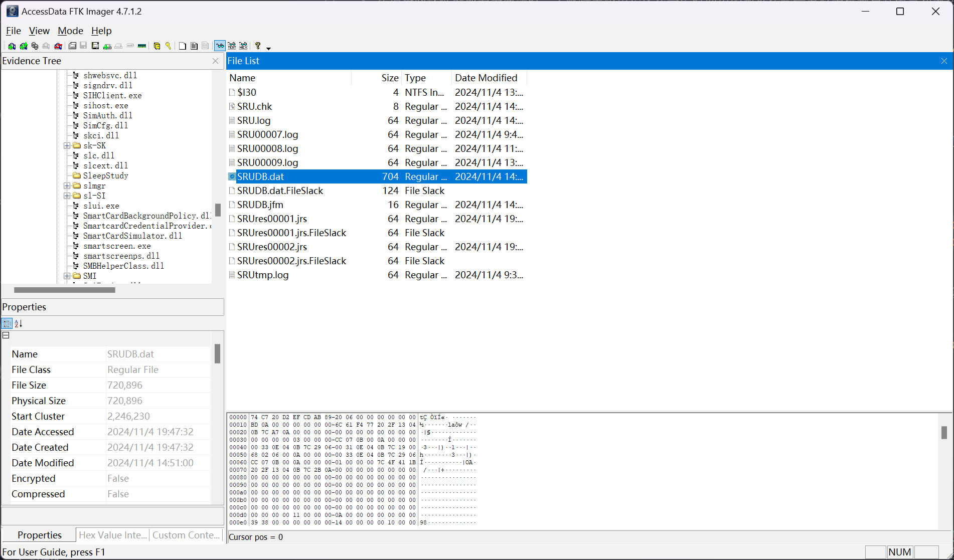Select alphabetical sort in Properties pane
The height and width of the screenshot is (560, 954).
pyautogui.click(x=19, y=323)
